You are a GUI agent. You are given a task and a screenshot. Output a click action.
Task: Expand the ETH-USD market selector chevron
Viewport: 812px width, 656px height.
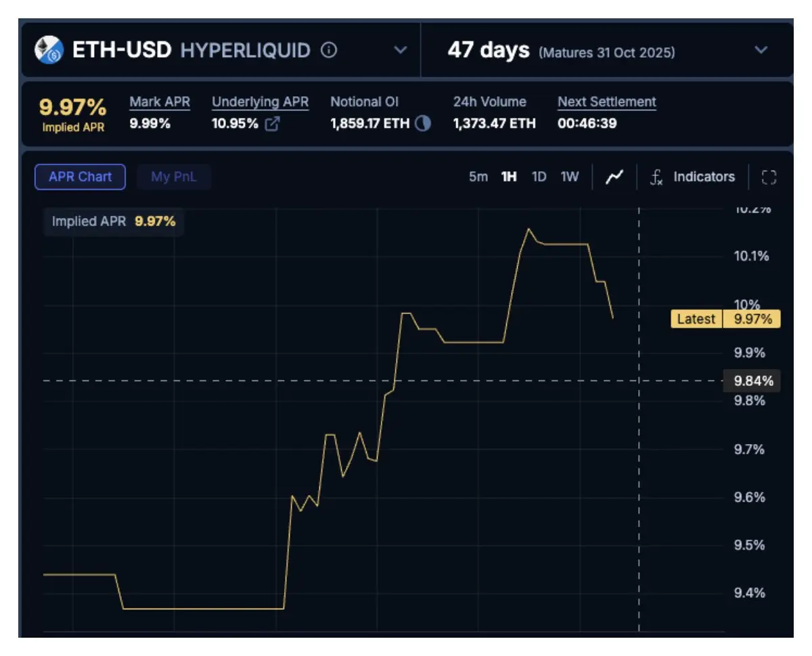point(401,50)
